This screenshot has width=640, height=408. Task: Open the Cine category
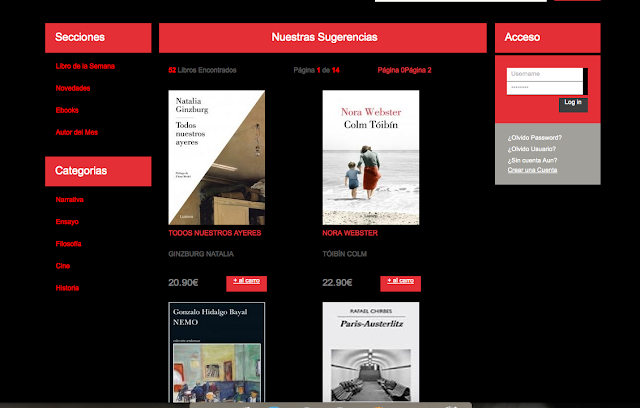pos(63,266)
